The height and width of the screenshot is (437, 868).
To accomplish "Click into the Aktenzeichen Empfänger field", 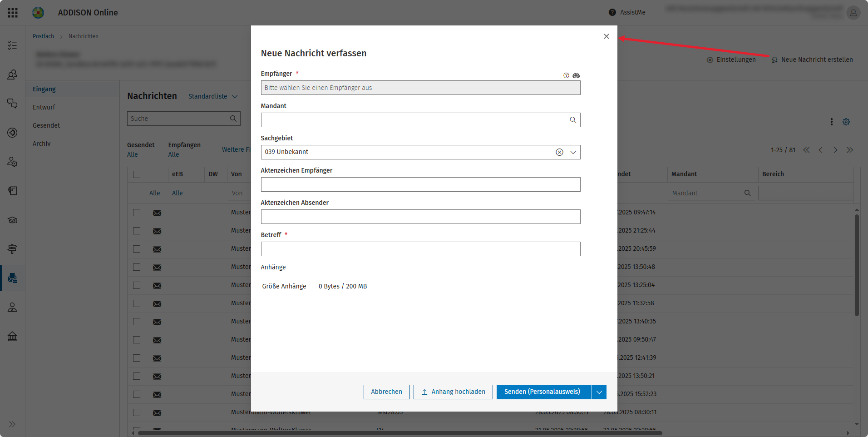I will (420, 184).
